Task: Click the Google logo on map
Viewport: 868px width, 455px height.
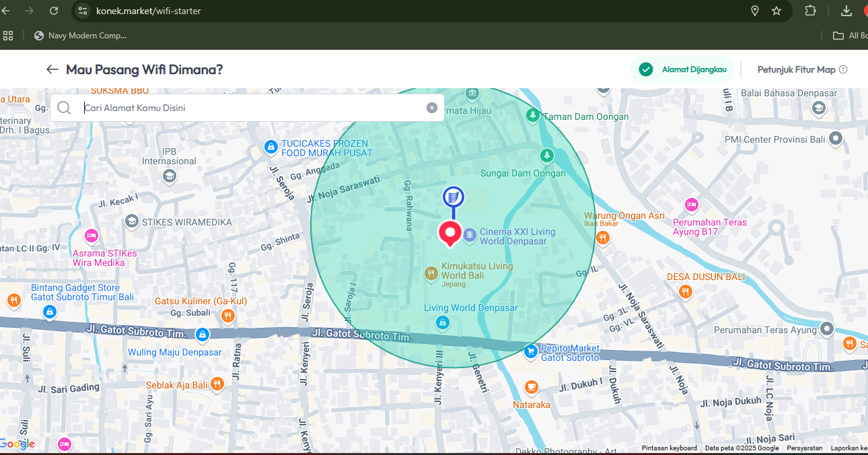Action: tap(17, 444)
